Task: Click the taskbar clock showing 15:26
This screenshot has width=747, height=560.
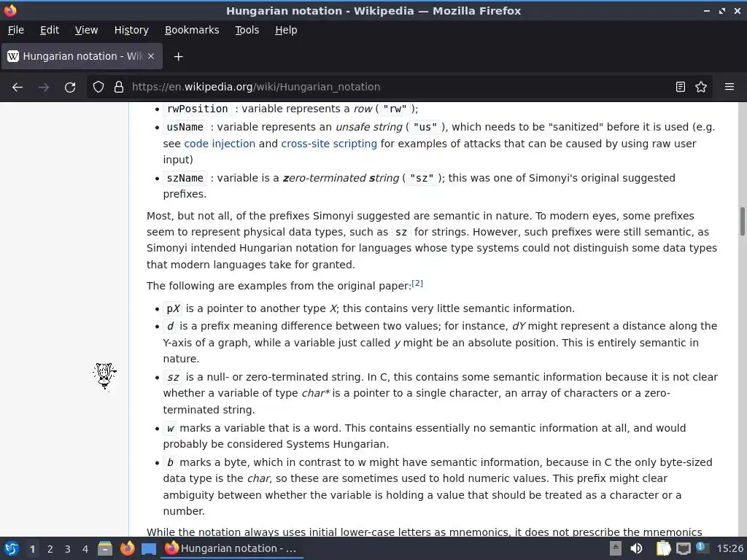Action: tap(729, 548)
